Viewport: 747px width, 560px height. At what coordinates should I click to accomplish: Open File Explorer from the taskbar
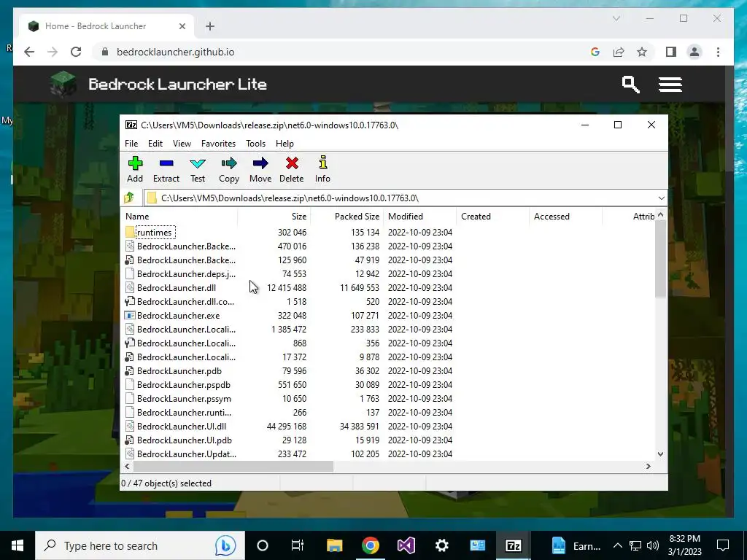tap(334, 545)
